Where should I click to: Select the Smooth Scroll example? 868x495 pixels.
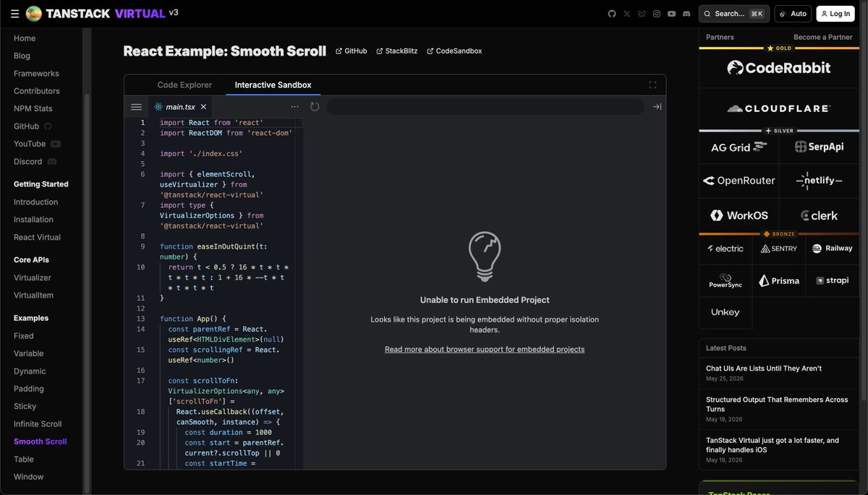point(41,442)
